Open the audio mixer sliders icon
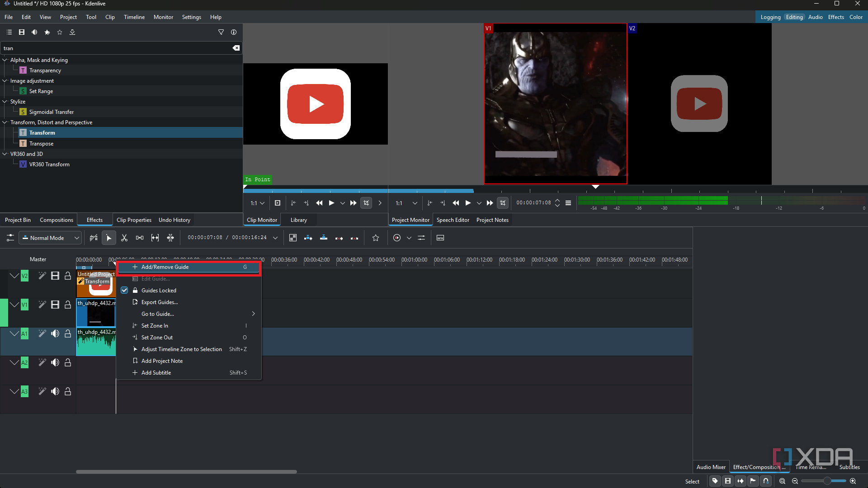 pyautogui.click(x=421, y=238)
